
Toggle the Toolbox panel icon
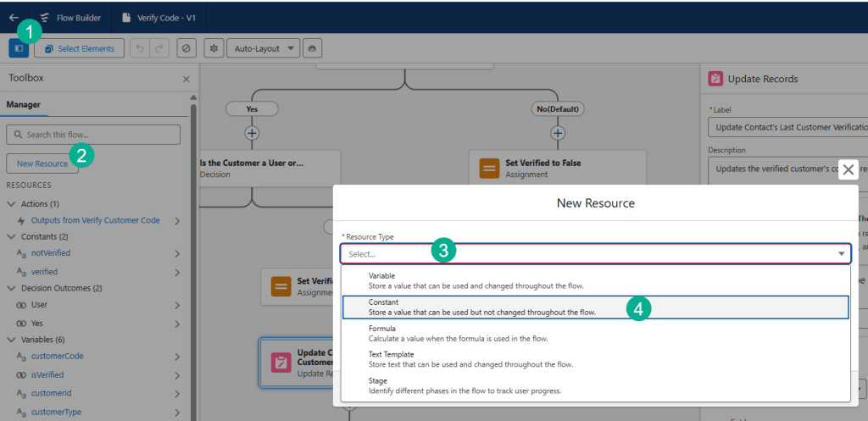(x=19, y=49)
